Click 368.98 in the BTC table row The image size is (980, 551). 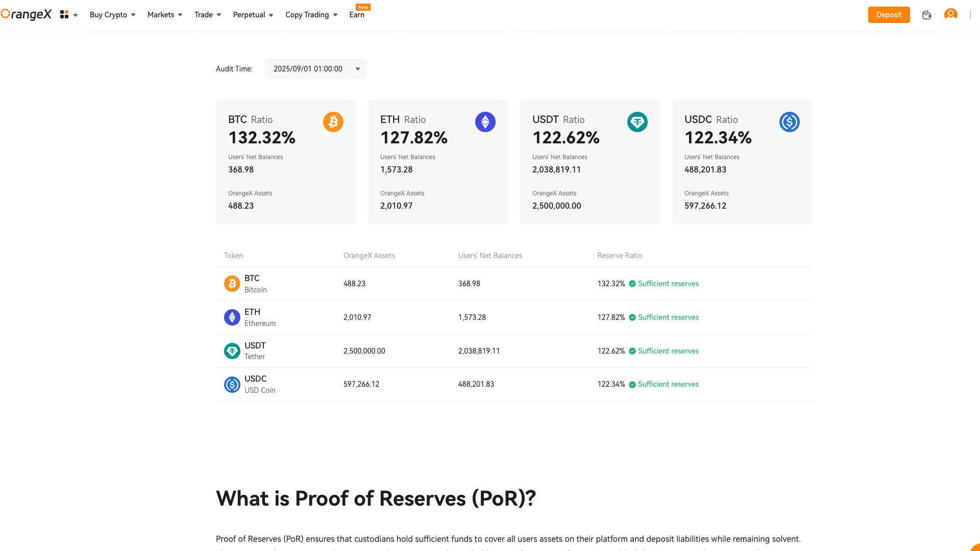click(x=469, y=284)
